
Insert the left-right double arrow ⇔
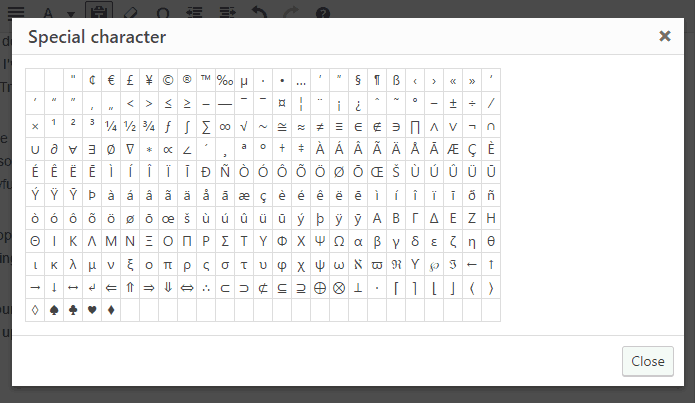coord(187,288)
